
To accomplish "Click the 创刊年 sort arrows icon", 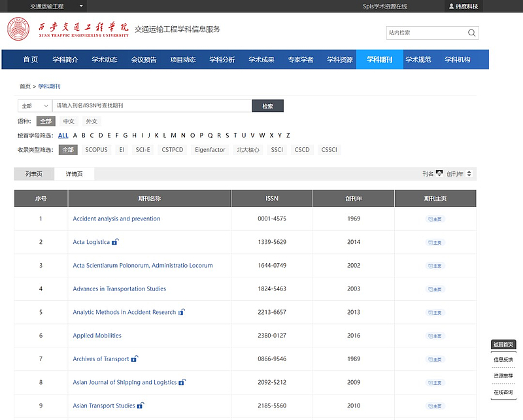I will [x=469, y=174].
